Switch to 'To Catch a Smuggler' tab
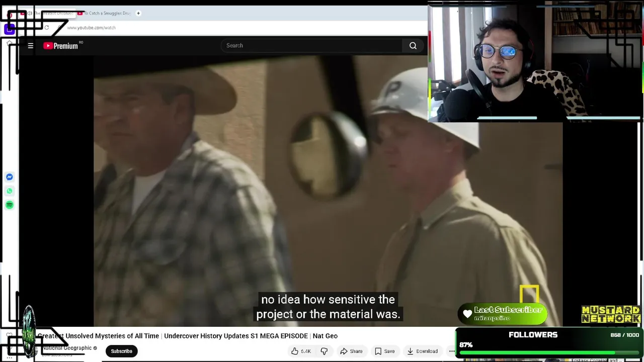Image resolution: width=644 pixels, height=362 pixels. coord(104,13)
